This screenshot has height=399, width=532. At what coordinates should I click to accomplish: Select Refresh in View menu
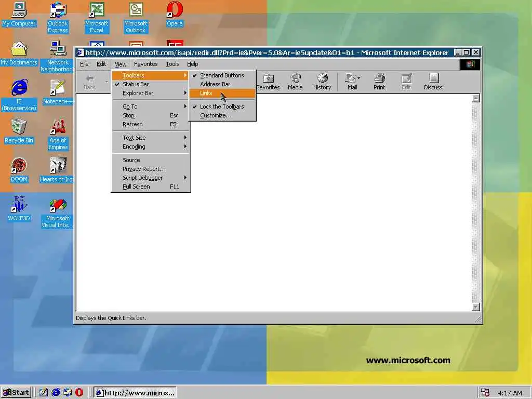[151, 124]
